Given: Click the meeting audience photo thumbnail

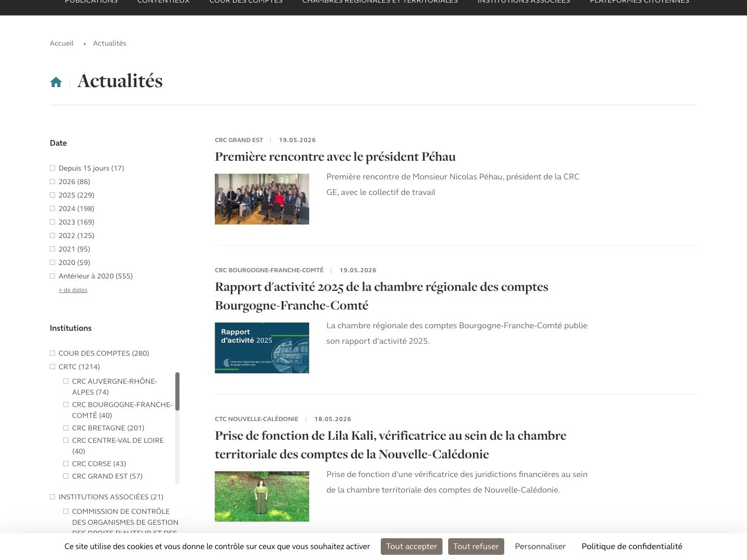Looking at the screenshot, I should click(x=262, y=199).
